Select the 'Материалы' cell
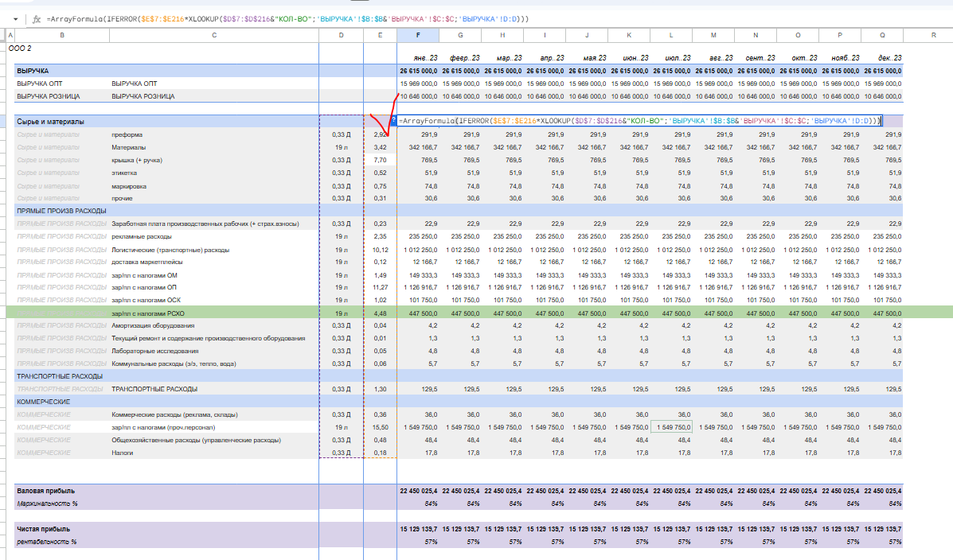 (128, 148)
